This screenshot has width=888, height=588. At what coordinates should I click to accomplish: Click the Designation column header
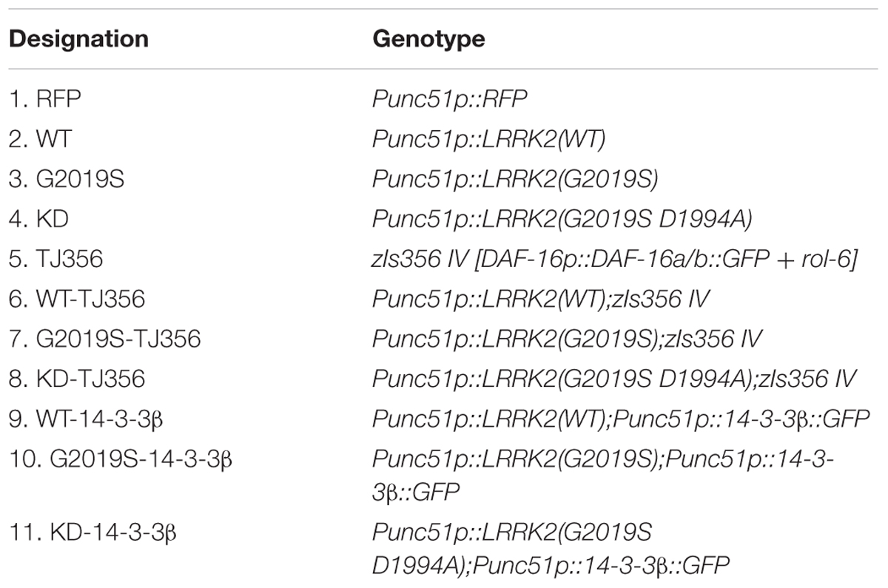pyautogui.click(x=78, y=38)
